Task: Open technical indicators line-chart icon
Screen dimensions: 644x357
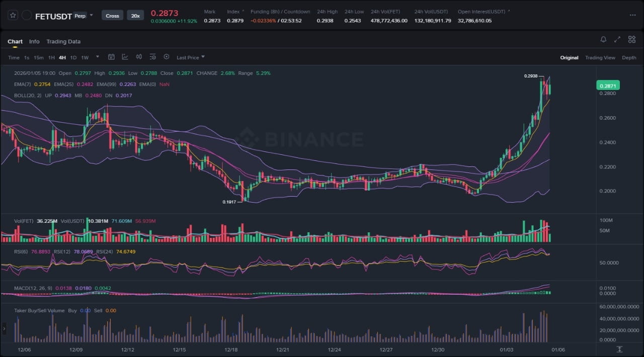Action: tap(125, 57)
